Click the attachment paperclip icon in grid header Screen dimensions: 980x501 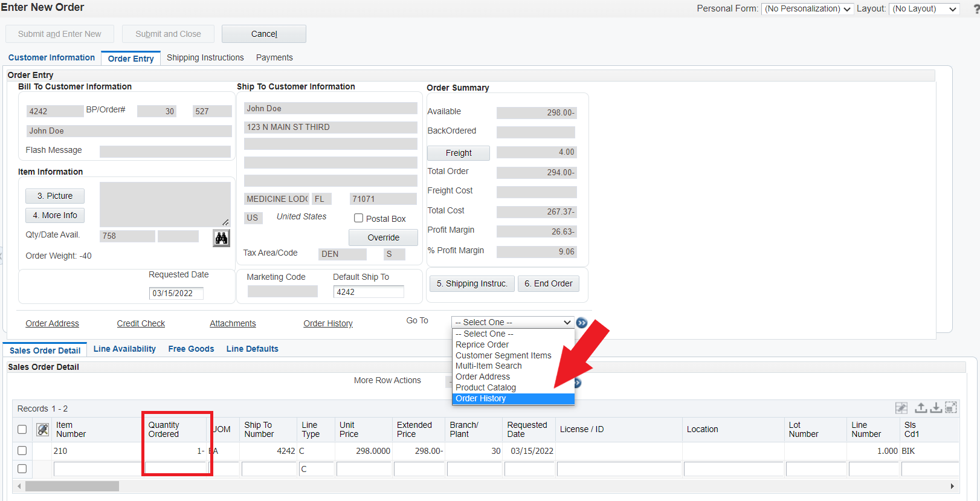coord(43,430)
